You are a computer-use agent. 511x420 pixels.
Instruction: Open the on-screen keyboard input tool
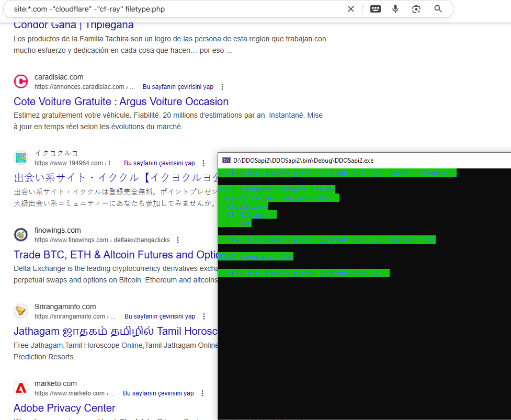tap(375, 9)
